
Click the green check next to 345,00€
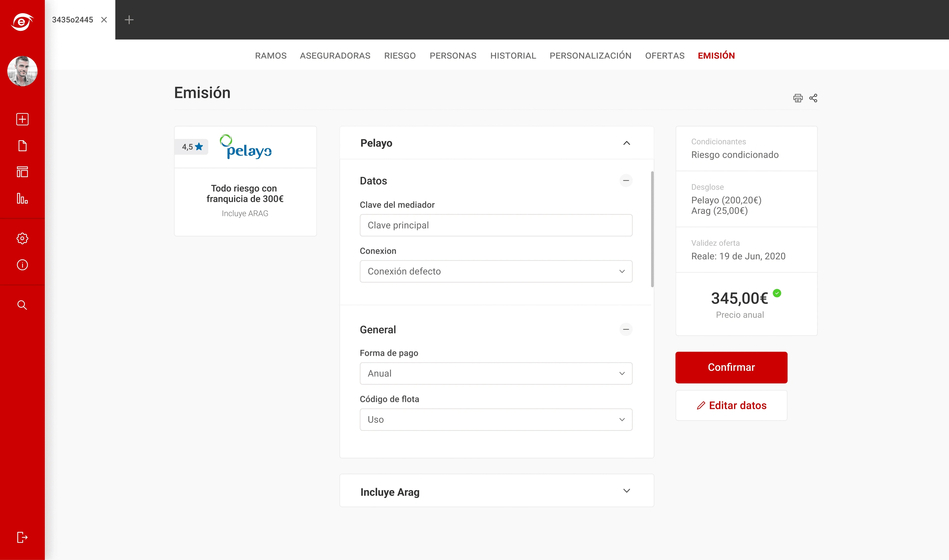pyautogui.click(x=777, y=293)
